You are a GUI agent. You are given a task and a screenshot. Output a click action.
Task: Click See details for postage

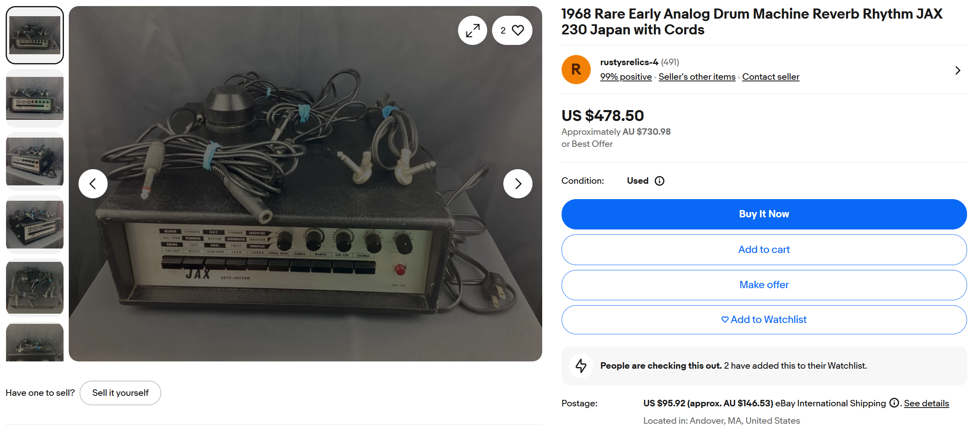pos(926,404)
